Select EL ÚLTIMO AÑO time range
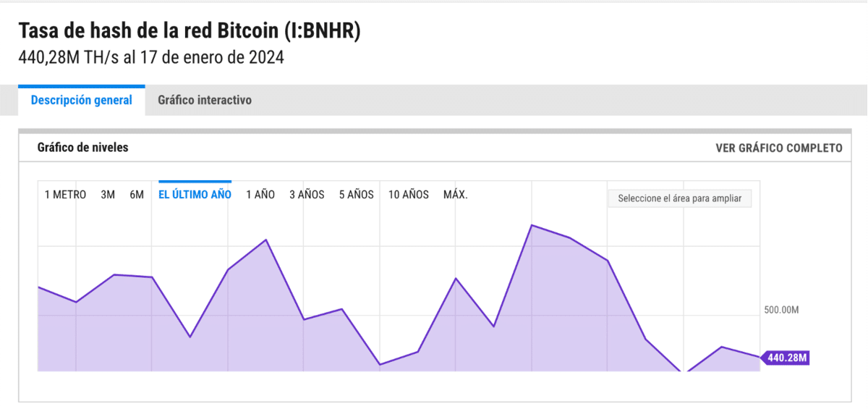The width and height of the screenshot is (868, 409). click(x=195, y=195)
